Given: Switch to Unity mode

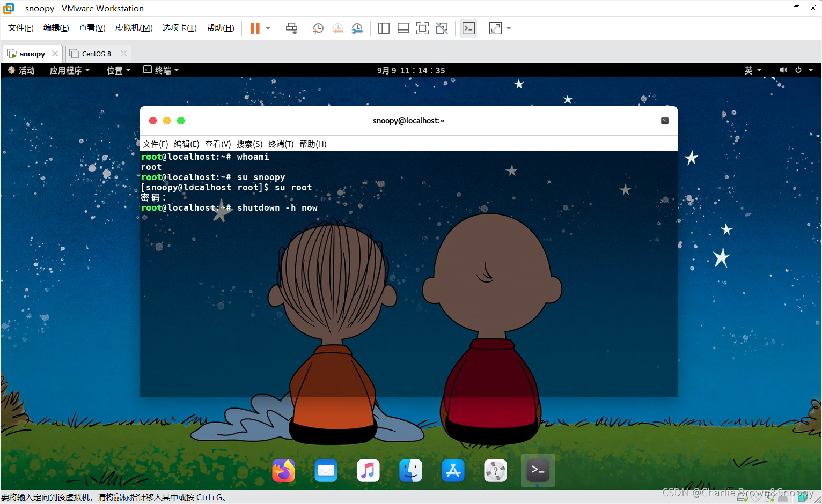Looking at the screenshot, I should pos(442,28).
